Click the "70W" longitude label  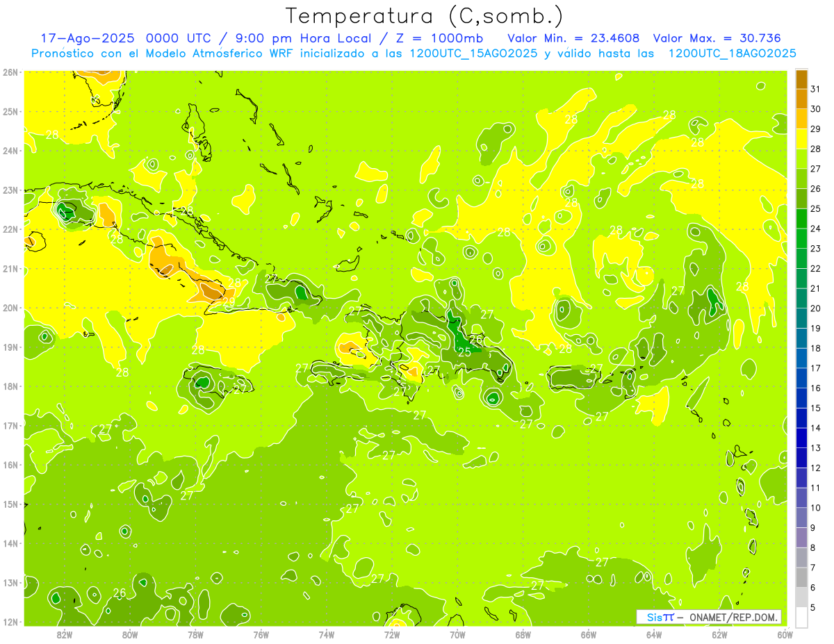click(457, 634)
